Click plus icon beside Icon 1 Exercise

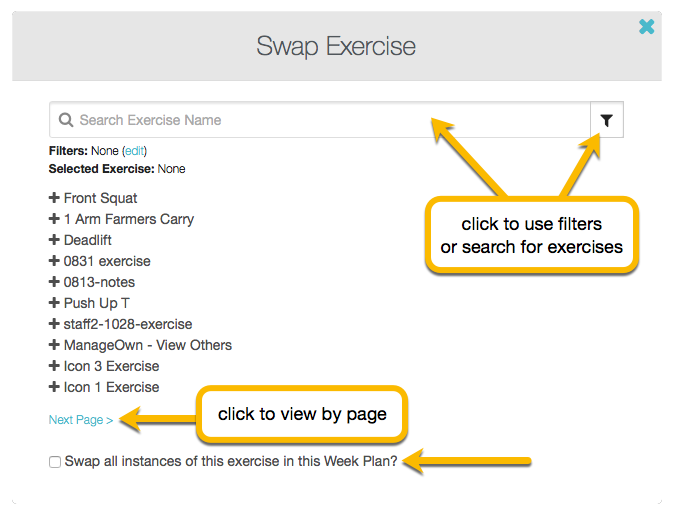coord(54,387)
